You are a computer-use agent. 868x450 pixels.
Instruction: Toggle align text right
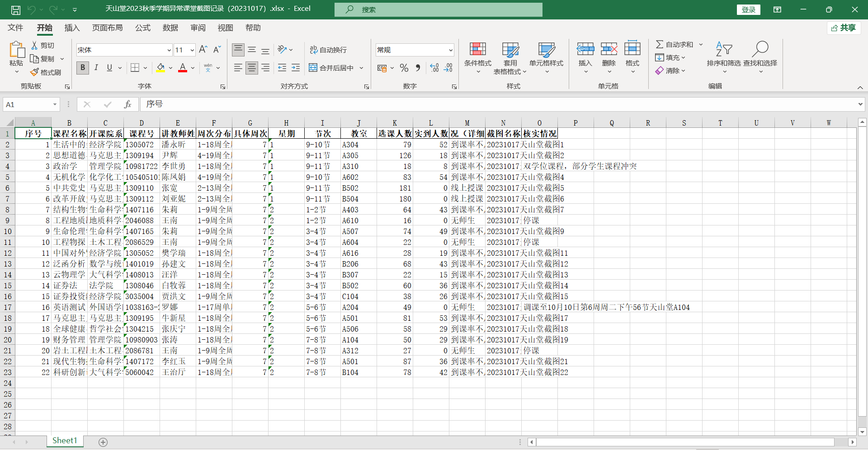tap(265, 68)
